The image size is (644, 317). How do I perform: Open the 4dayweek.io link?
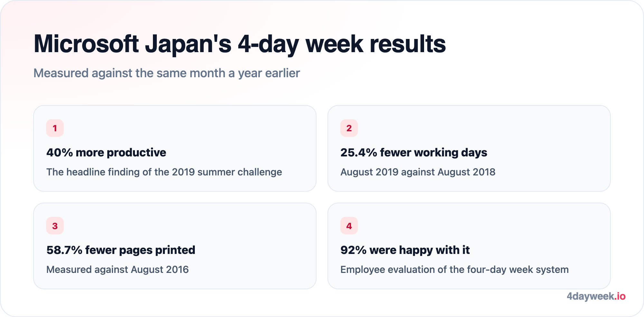coord(596,296)
